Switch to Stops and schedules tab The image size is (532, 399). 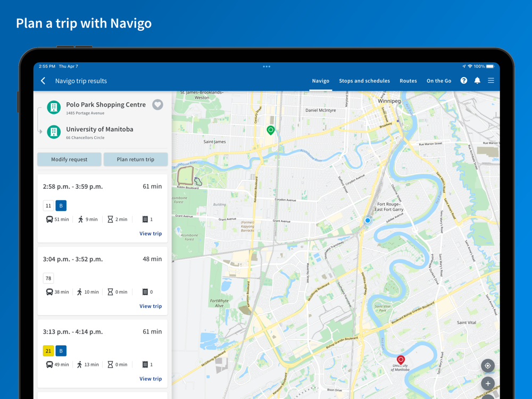point(364,81)
